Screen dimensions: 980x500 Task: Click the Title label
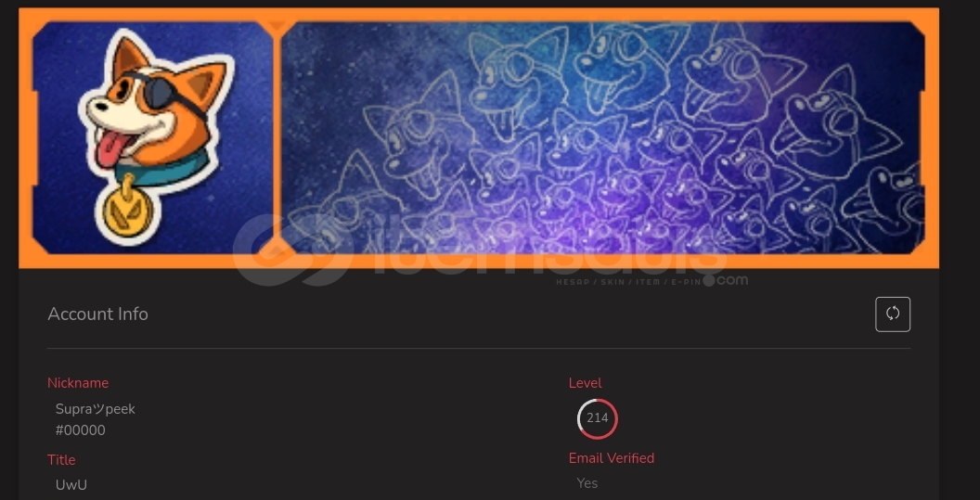pyautogui.click(x=61, y=460)
